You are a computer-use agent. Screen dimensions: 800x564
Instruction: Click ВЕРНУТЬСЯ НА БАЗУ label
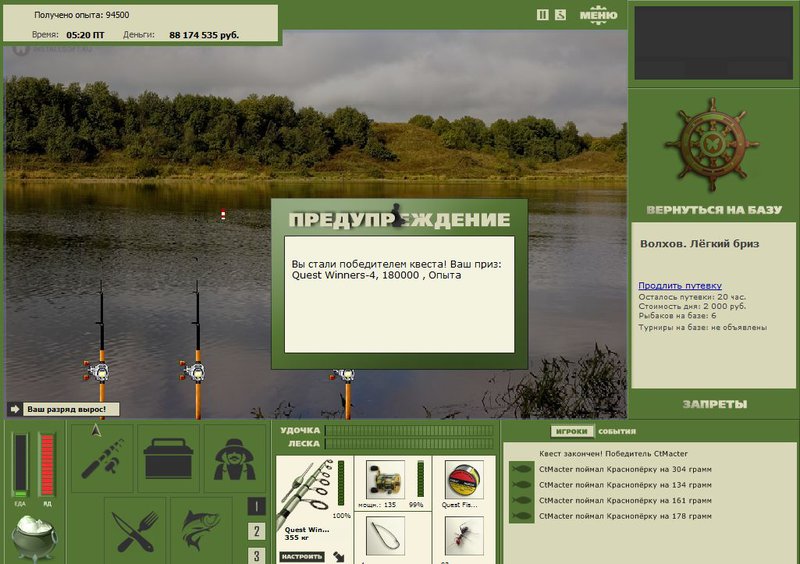pos(714,210)
